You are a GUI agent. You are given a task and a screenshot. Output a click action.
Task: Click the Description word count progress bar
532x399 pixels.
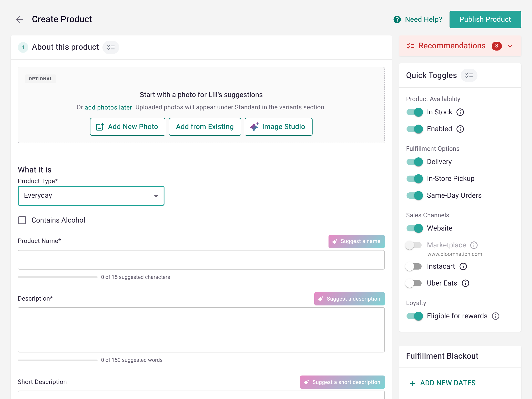tap(58, 360)
